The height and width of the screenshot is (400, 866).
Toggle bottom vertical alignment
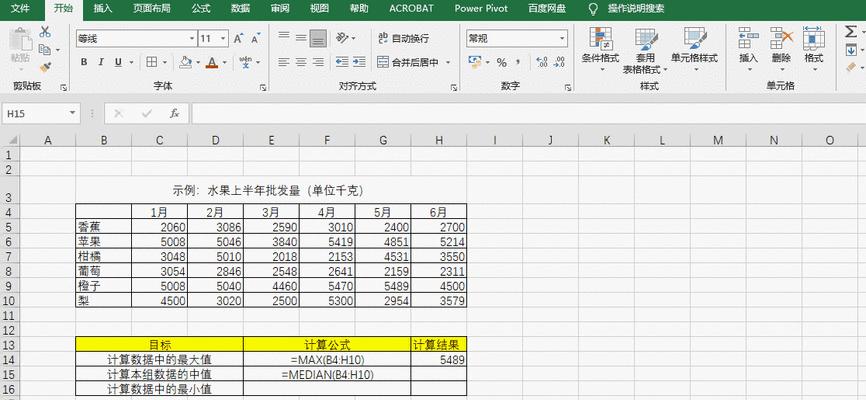(x=318, y=38)
